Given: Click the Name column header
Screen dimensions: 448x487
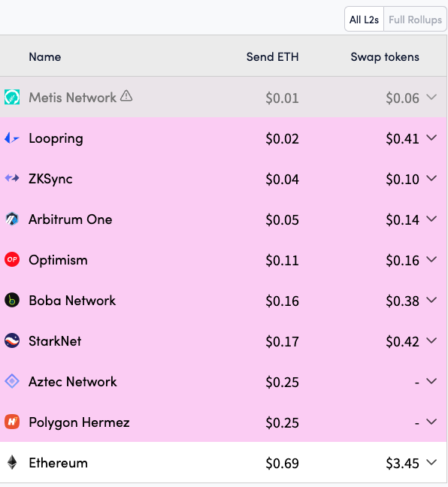Looking at the screenshot, I should click(x=45, y=57).
